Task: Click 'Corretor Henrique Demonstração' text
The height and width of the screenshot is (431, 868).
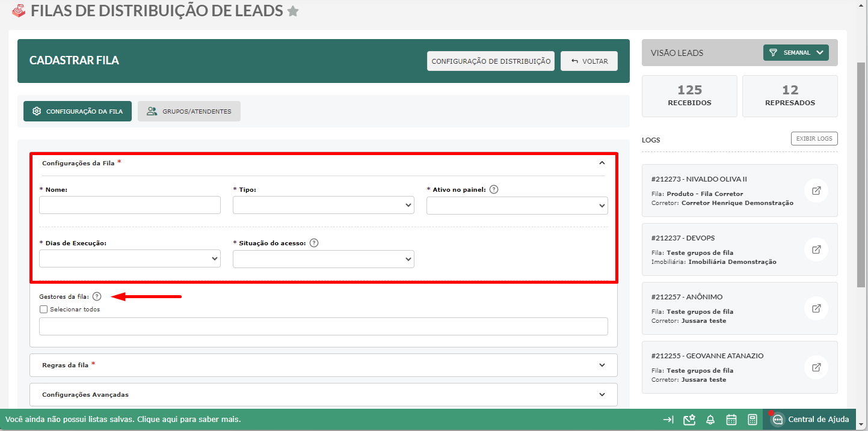Action: pos(737,203)
